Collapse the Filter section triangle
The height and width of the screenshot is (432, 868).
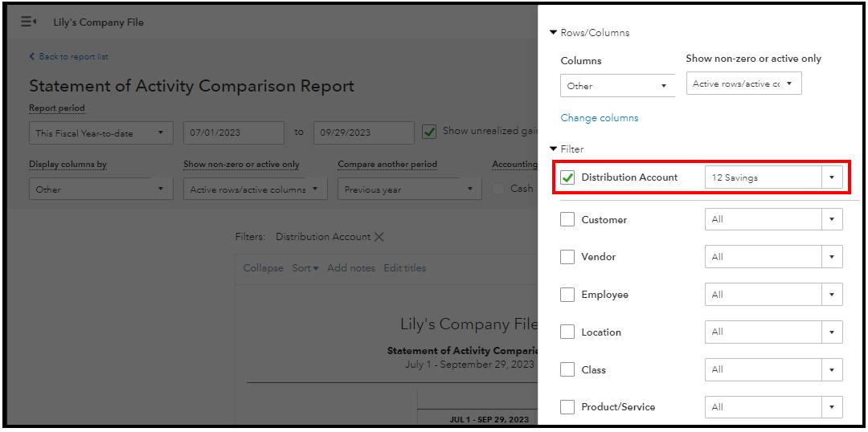pyautogui.click(x=553, y=149)
